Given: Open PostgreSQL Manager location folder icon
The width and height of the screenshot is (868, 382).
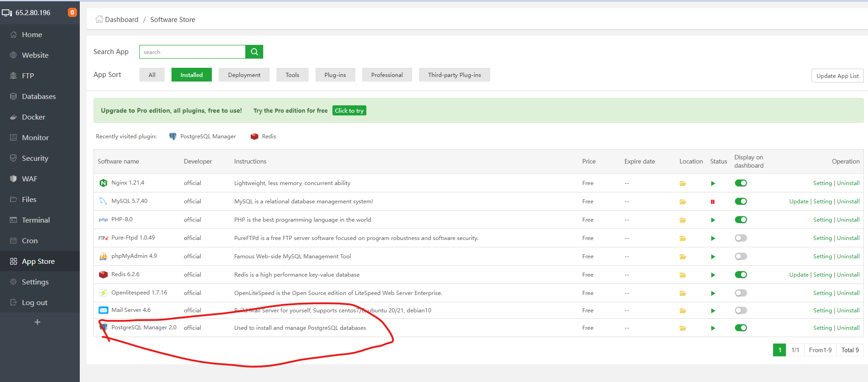Looking at the screenshot, I should (x=683, y=328).
